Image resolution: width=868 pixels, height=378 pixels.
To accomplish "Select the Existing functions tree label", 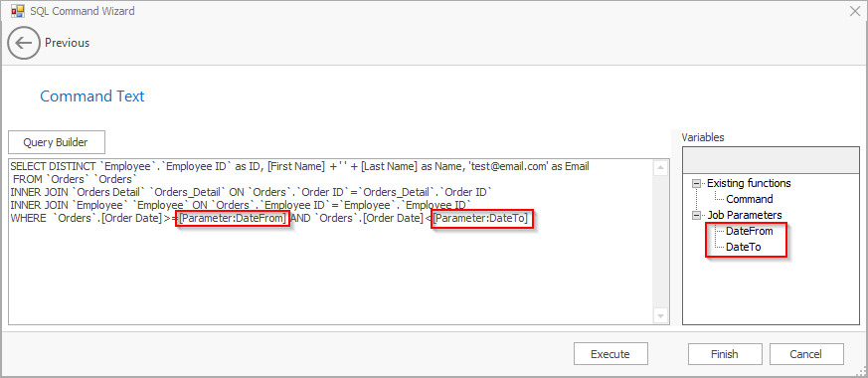I will [749, 183].
